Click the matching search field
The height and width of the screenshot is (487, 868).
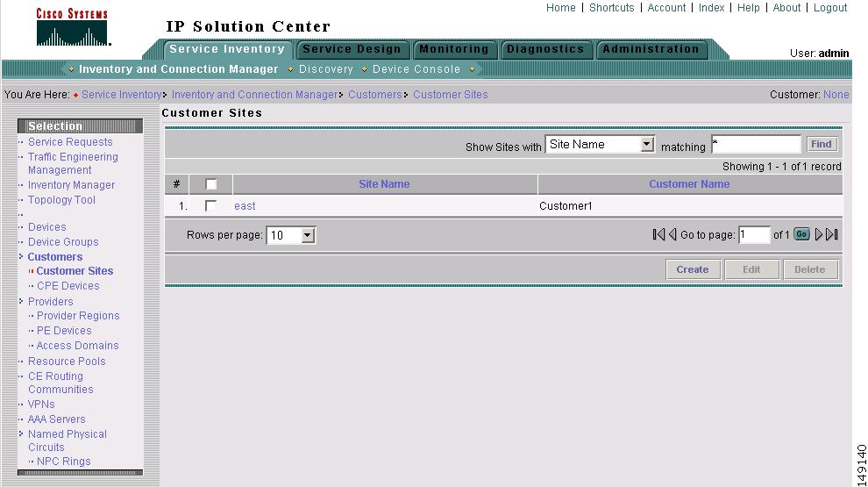756,144
